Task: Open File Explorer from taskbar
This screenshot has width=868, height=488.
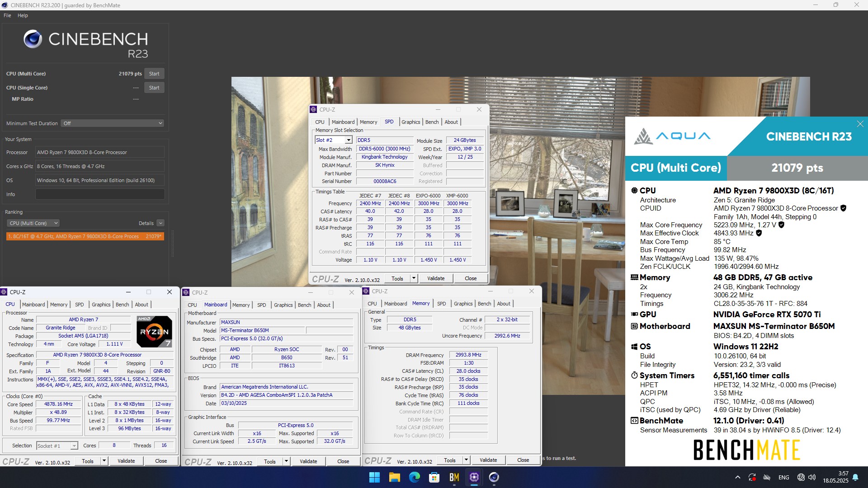Action: tap(394, 477)
